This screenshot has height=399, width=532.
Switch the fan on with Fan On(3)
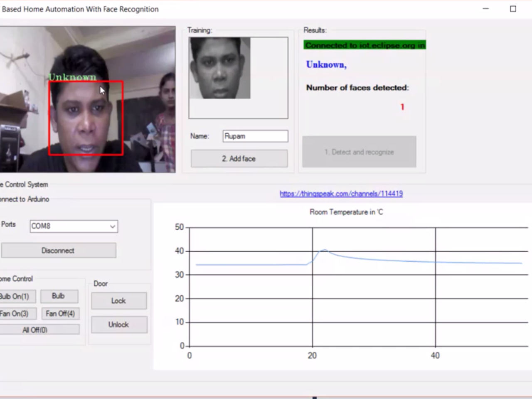[x=17, y=314]
